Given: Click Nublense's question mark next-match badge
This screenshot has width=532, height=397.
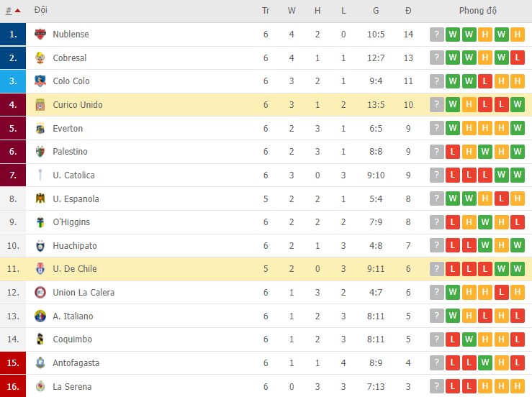Looking at the screenshot, I should 437,35.
